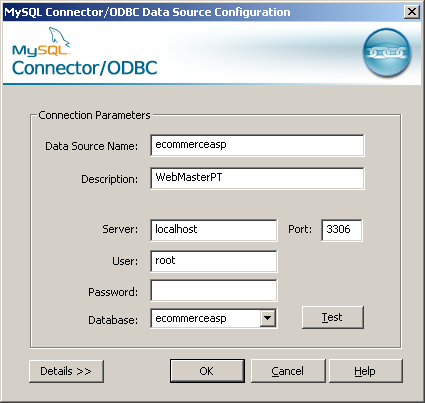Confirm settings with the OK button

(x=207, y=371)
